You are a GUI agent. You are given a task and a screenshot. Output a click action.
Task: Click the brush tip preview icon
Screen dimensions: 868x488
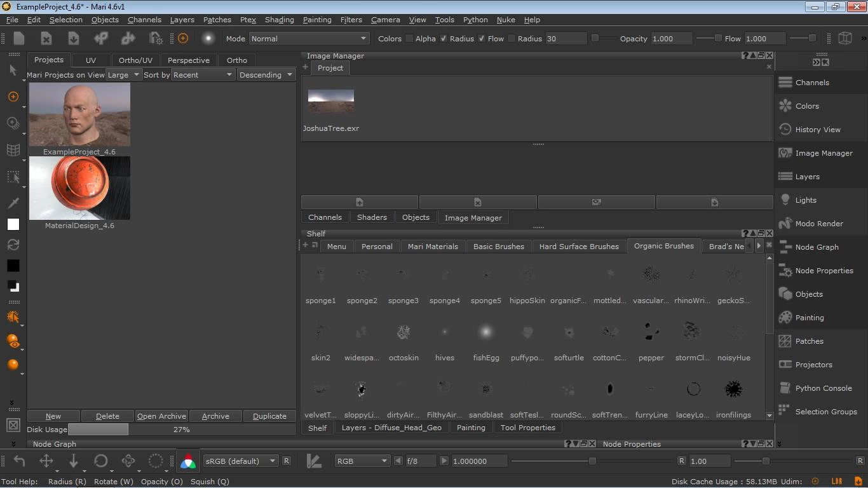coord(208,38)
